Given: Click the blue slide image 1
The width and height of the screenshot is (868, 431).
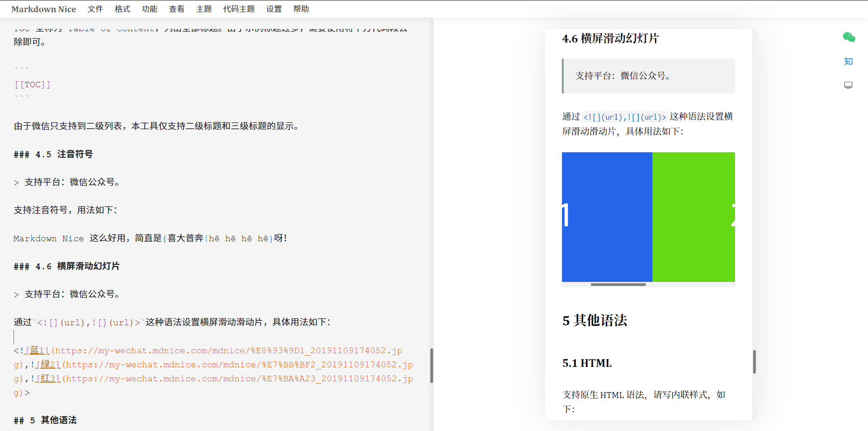Looking at the screenshot, I should coord(607,217).
